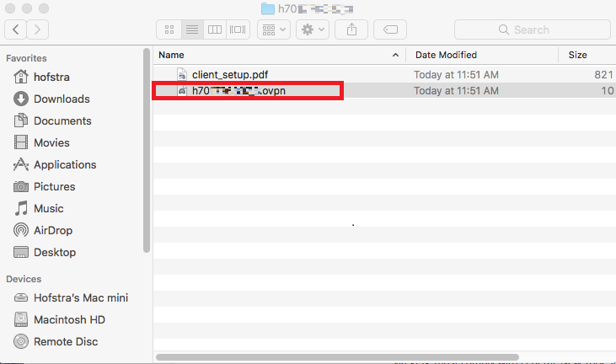Sort by Date Modified column header

click(446, 55)
